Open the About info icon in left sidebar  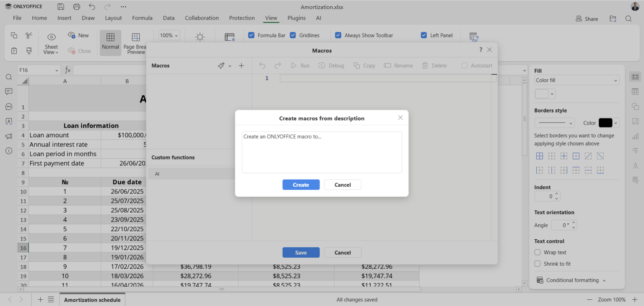coord(9,151)
